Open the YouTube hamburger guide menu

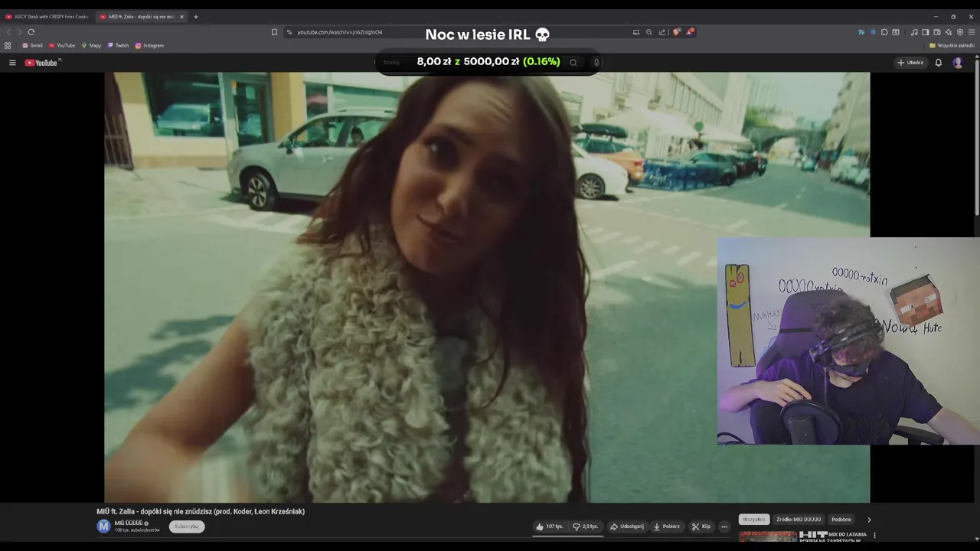[12, 63]
